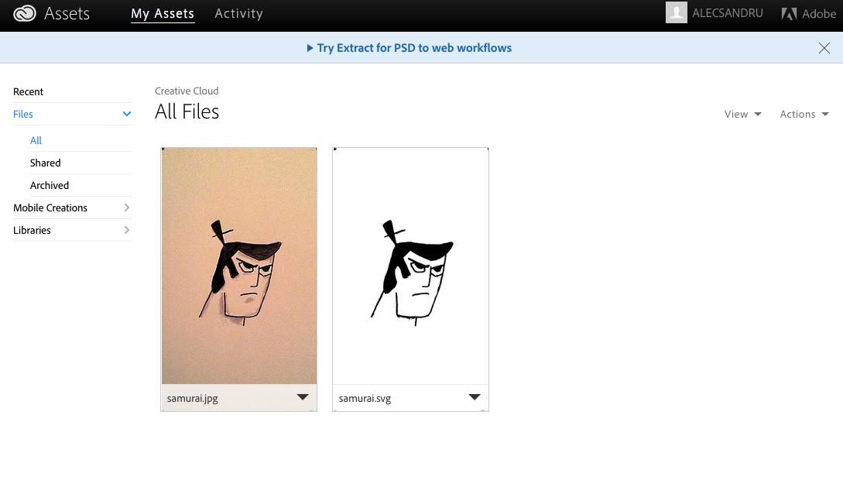843x504 pixels.
Task: Click the Adobe logo icon
Action: (x=789, y=13)
